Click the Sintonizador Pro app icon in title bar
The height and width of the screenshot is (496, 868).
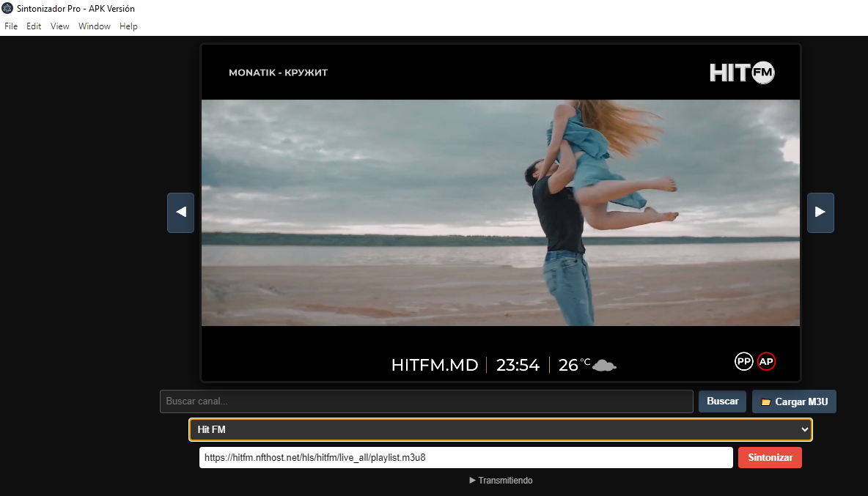7,8
